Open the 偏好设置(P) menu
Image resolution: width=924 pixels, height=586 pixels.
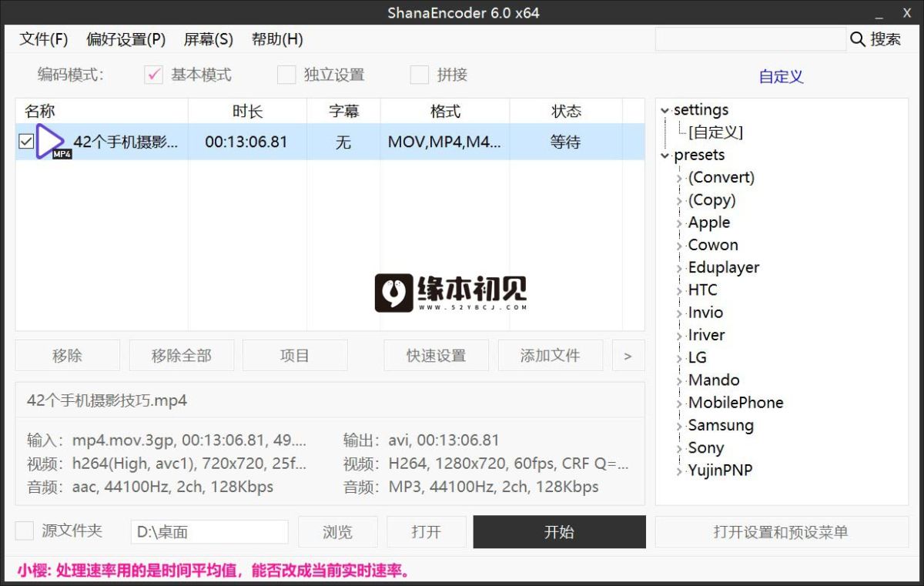coord(126,39)
